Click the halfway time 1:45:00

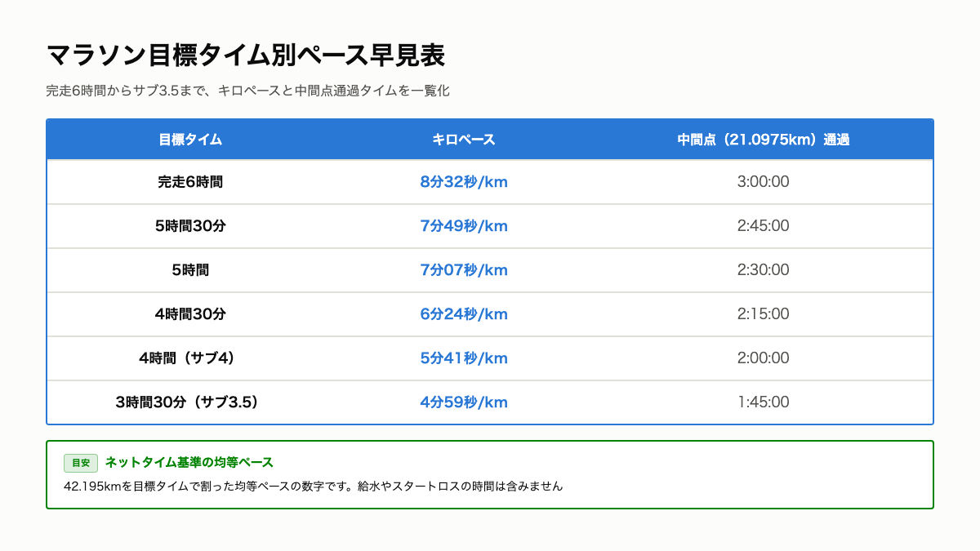coord(764,402)
